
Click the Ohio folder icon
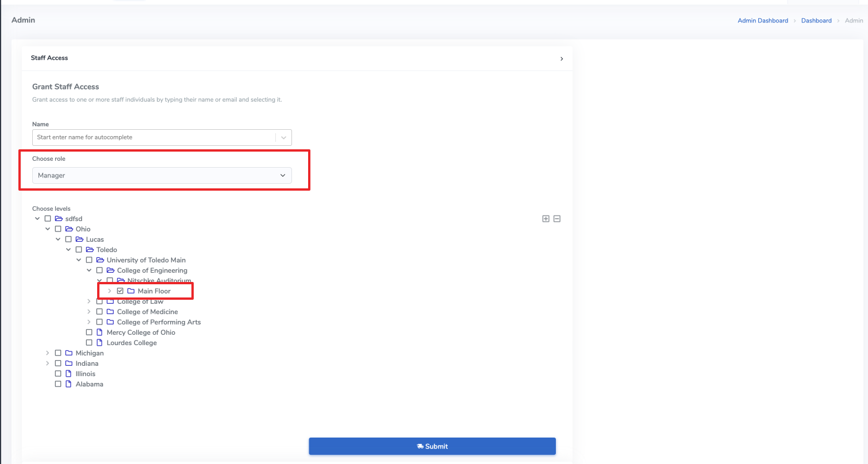68,229
